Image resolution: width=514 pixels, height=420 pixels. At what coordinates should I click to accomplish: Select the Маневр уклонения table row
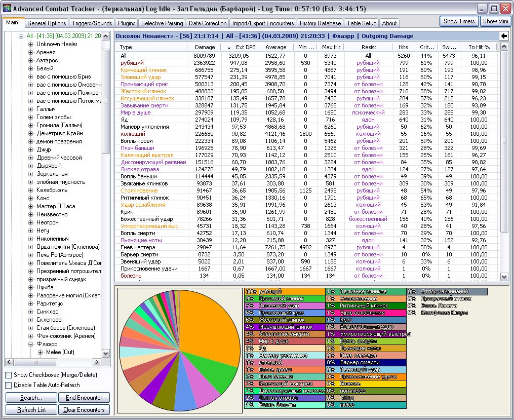(307, 127)
